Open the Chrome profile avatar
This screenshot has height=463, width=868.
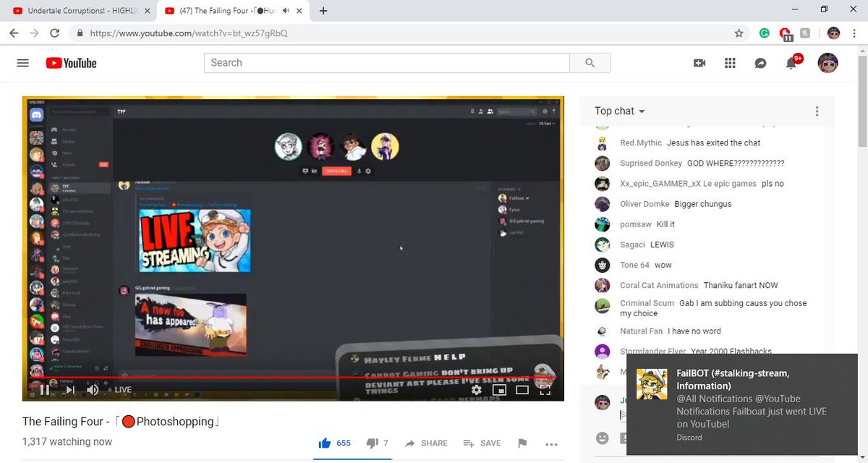pos(833,33)
